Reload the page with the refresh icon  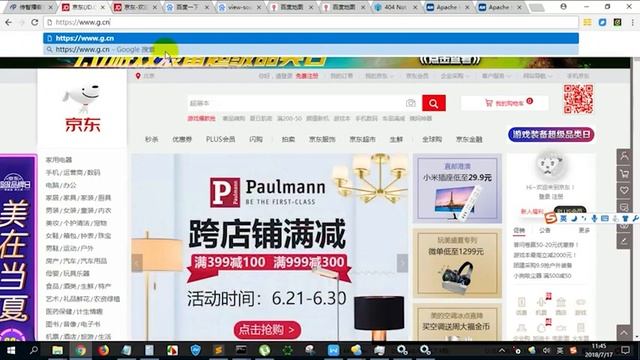(35, 22)
